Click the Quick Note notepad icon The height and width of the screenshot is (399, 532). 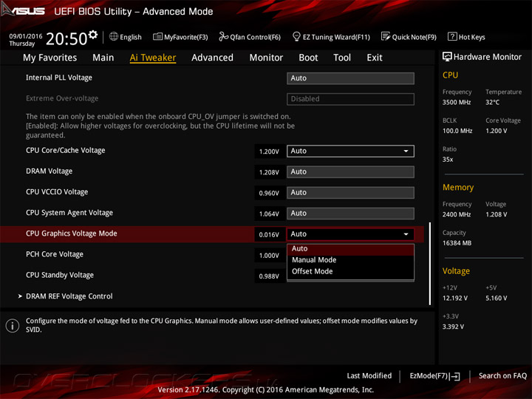[x=386, y=36]
